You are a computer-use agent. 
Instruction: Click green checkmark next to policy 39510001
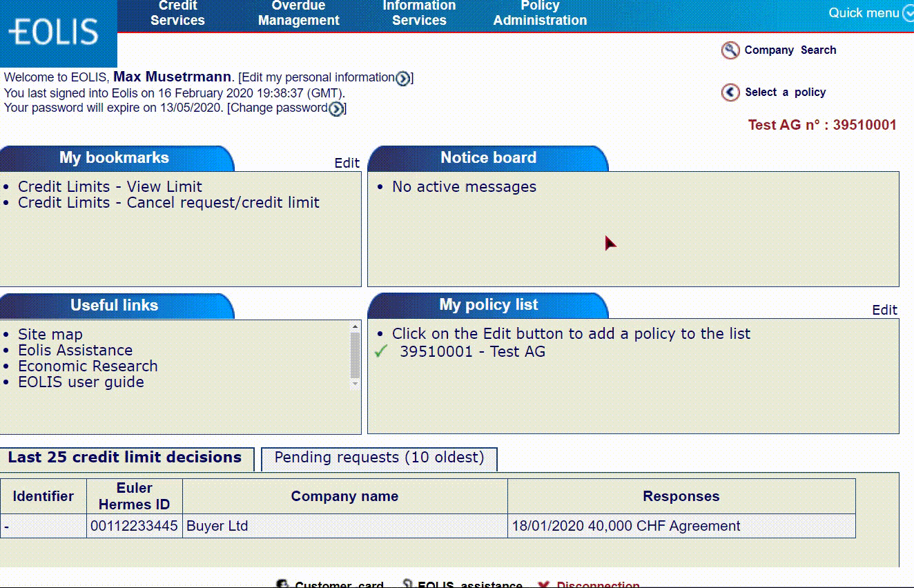(x=381, y=352)
